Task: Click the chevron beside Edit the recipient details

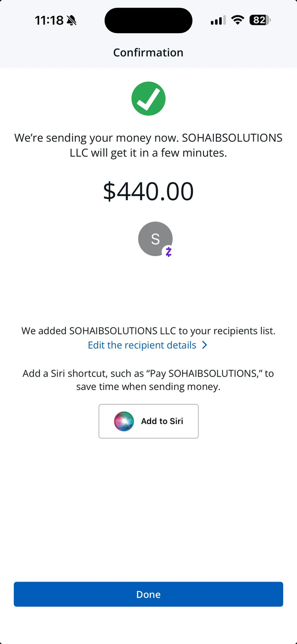Action: [205, 345]
